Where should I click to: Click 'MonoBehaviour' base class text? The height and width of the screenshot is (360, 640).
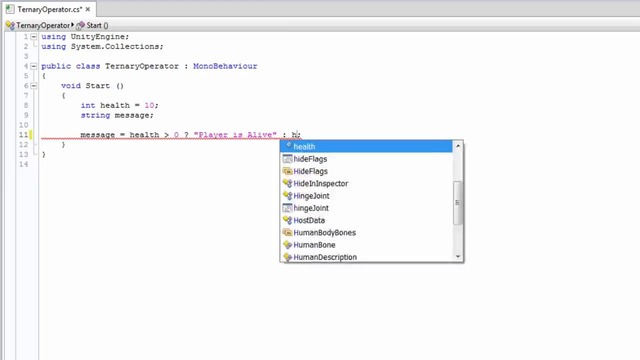[x=225, y=66]
